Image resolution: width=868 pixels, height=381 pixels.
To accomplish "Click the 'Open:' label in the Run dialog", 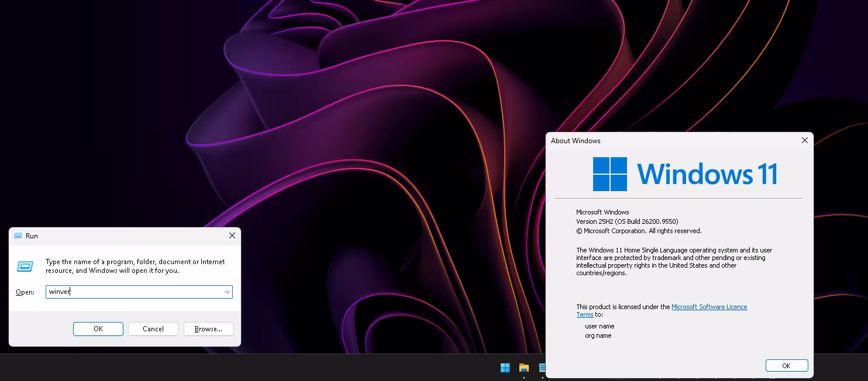I will pyautogui.click(x=25, y=292).
